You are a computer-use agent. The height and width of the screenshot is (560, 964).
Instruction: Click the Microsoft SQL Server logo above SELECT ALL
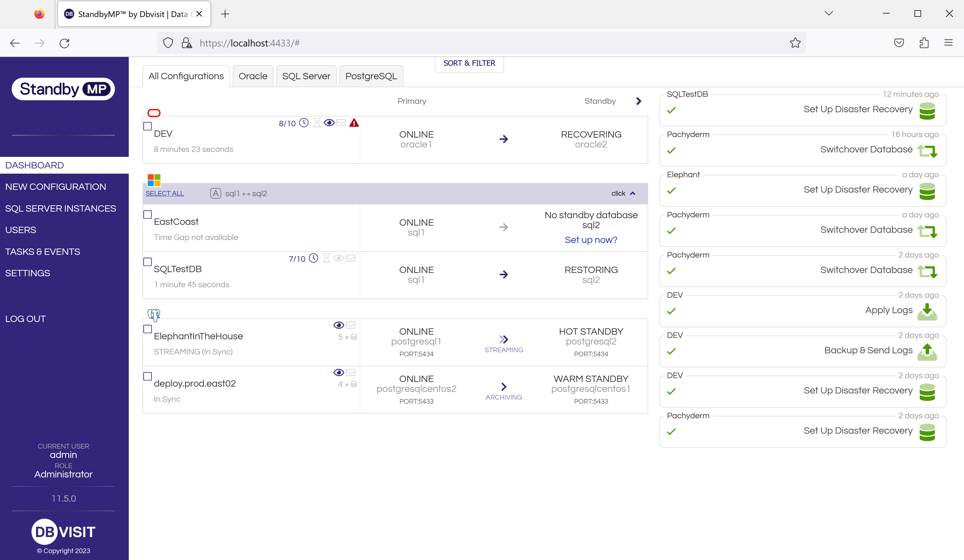(154, 180)
